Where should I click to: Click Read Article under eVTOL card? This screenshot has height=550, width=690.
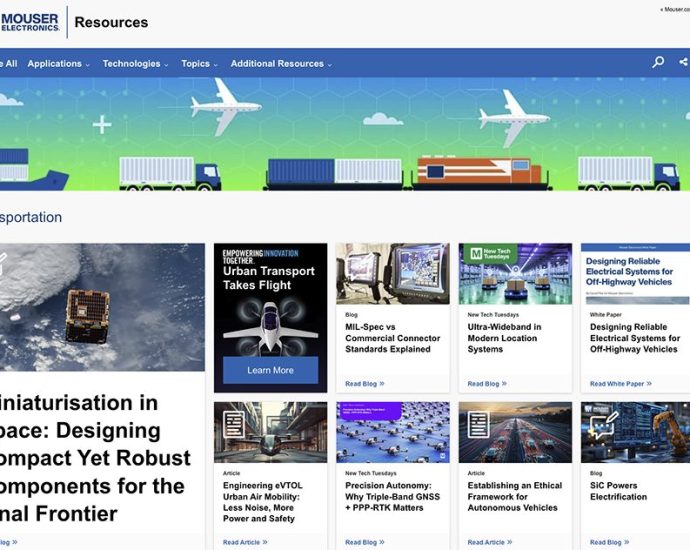(x=245, y=542)
